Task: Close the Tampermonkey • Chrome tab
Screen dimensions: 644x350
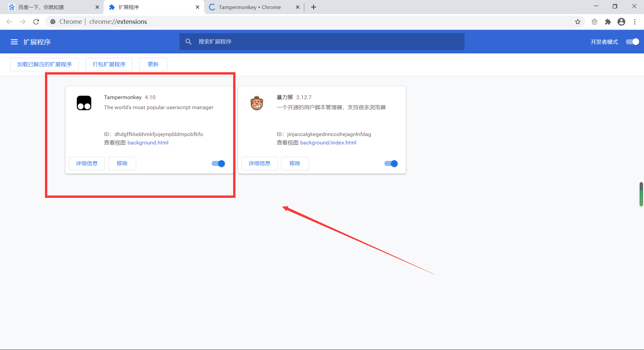Action: pos(298,7)
